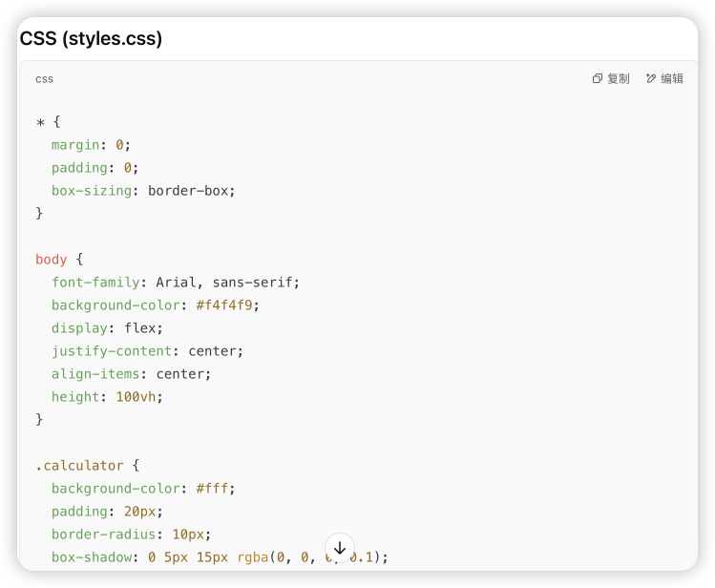Viewport: 715px width, 588px height.
Task: Click the .calculator selector text
Action: pyautogui.click(x=79, y=466)
